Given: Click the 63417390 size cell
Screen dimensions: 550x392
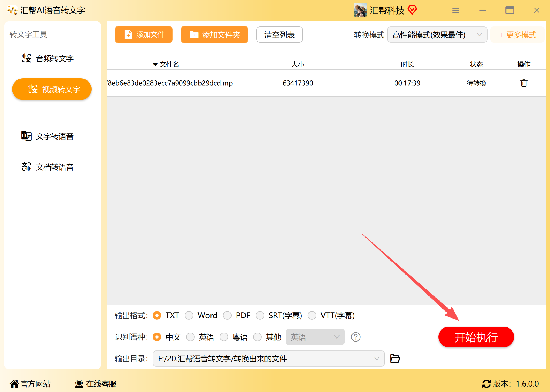Looking at the screenshot, I should [298, 83].
